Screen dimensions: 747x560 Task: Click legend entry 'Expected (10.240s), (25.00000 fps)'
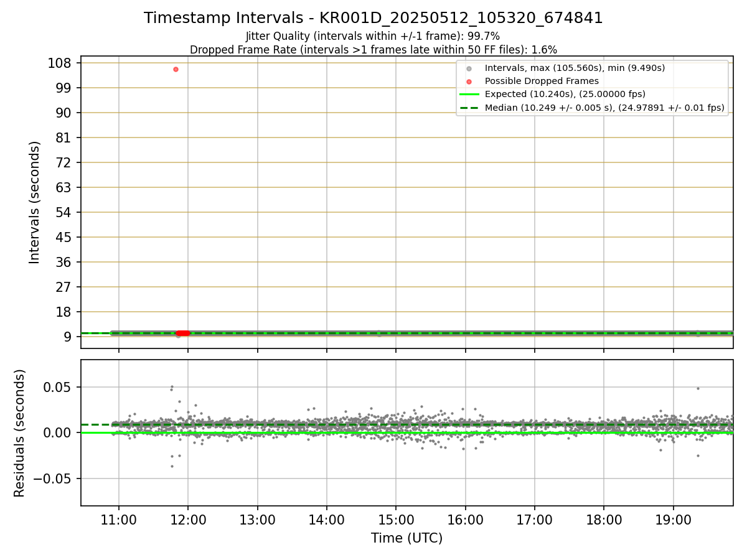click(x=565, y=94)
